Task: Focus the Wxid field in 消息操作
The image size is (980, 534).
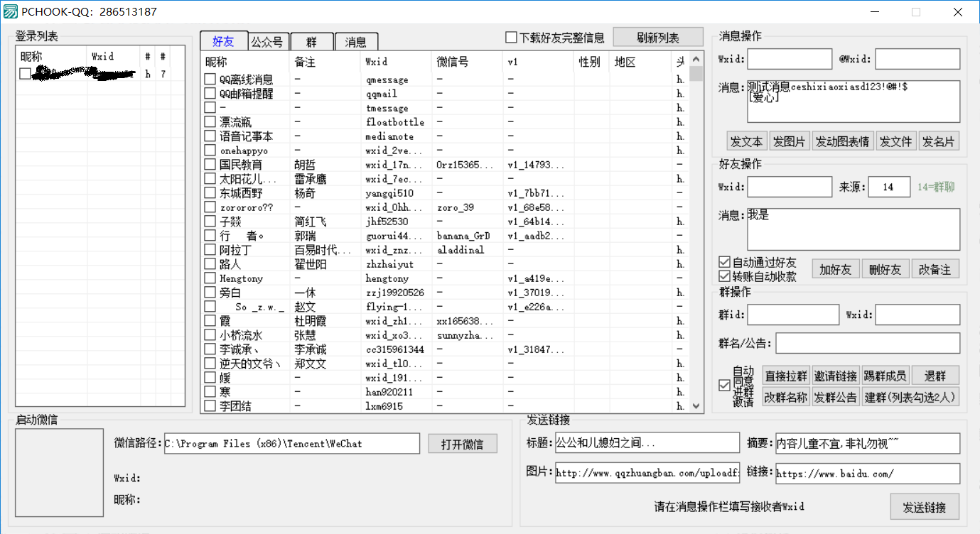Action: point(790,59)
